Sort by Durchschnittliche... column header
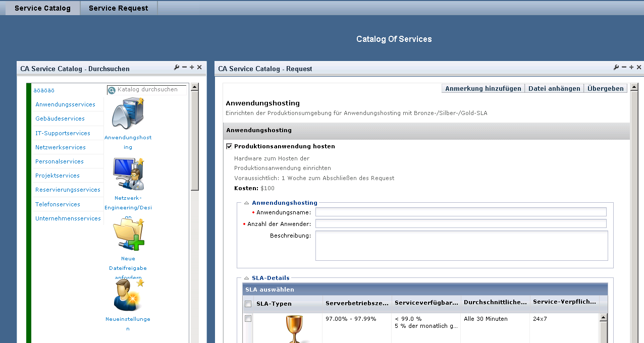 point(496,303)
